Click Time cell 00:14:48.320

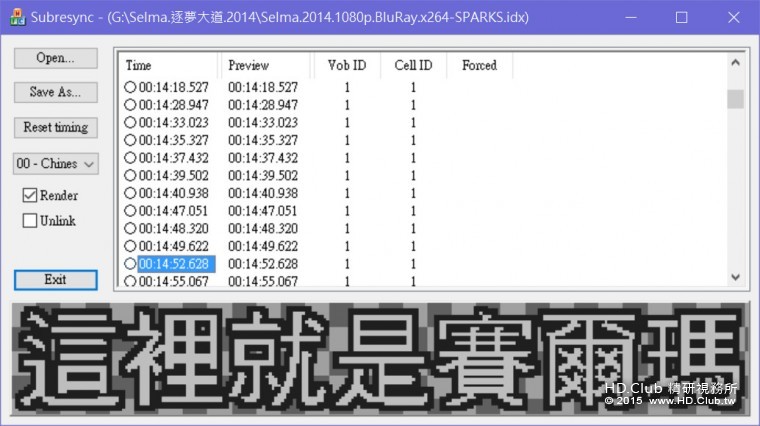[x=174, y=228]
